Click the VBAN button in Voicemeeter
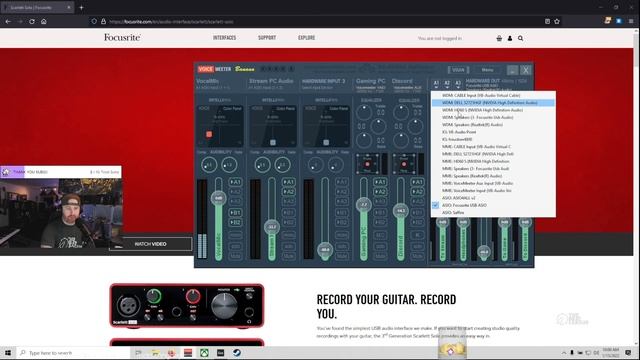Screen dimensions: 640x360 (458, 70)
